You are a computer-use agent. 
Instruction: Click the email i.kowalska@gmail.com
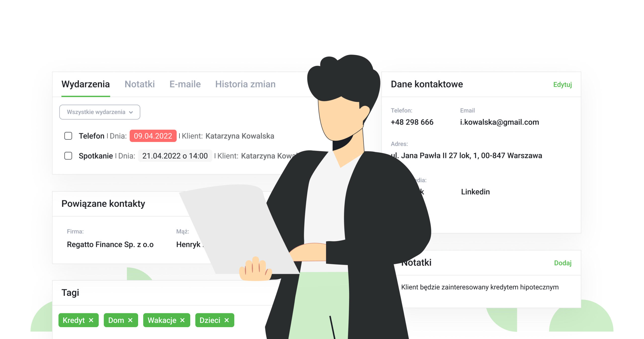[x=500, y=122]
